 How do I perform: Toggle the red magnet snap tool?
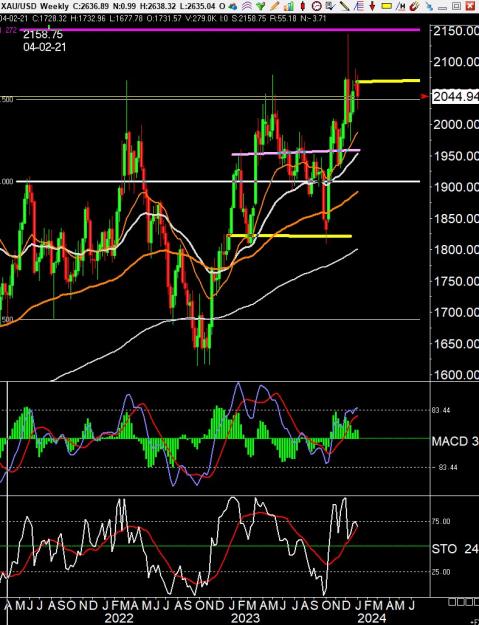point(414,6)
